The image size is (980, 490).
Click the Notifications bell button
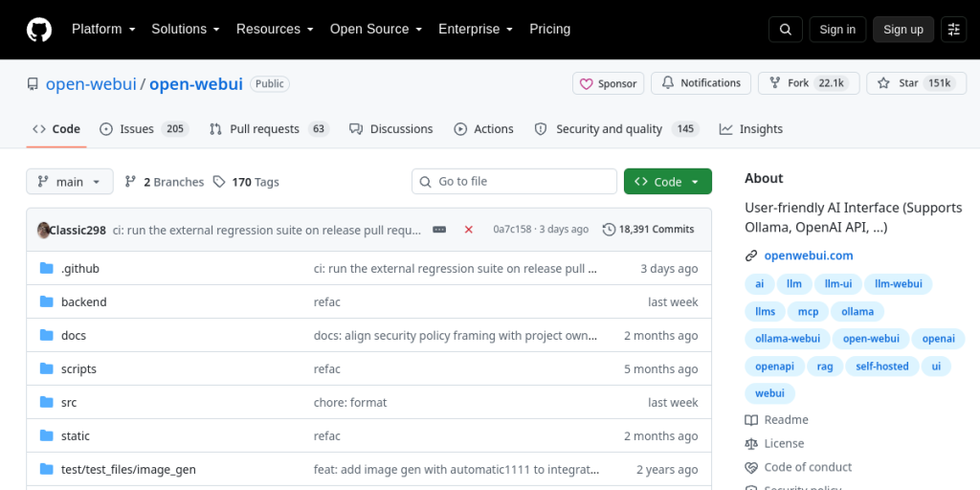[x=701, y=83]
